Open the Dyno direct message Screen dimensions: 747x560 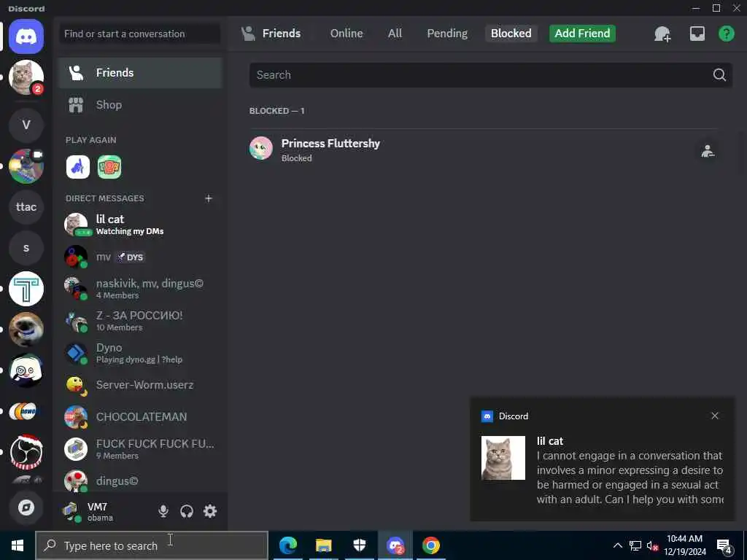click(x=141, y=353)
